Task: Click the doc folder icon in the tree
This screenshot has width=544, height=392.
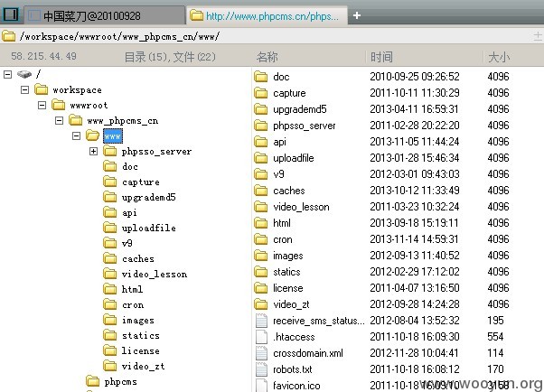Action: (x=110, y=166)
